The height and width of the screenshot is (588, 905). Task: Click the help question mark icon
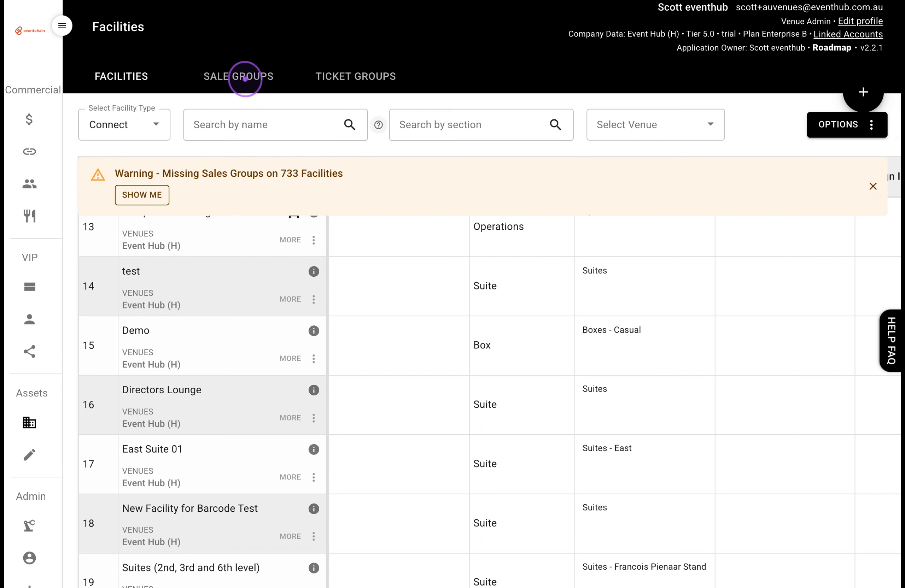coord(378,125)
